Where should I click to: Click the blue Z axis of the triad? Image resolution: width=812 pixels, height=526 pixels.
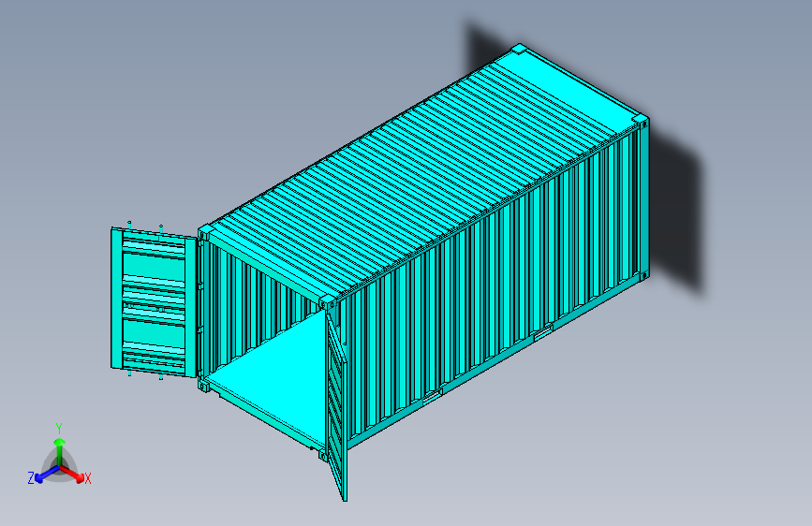coord(47,474)
